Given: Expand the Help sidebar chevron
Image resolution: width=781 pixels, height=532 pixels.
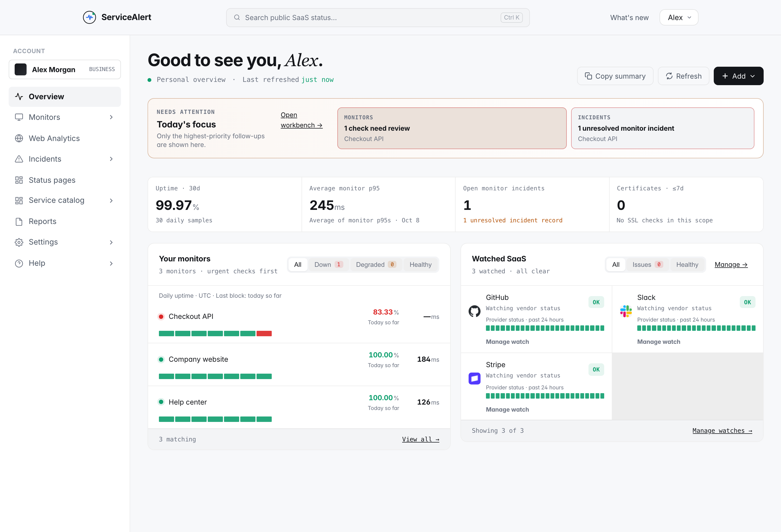Looking at the screenshot, I should [111, 264].
